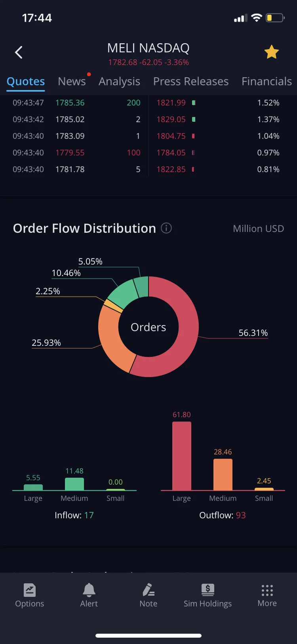Open the Financials tab
Image resolution: width=297 pixels, height=644 pixels.
267,81
